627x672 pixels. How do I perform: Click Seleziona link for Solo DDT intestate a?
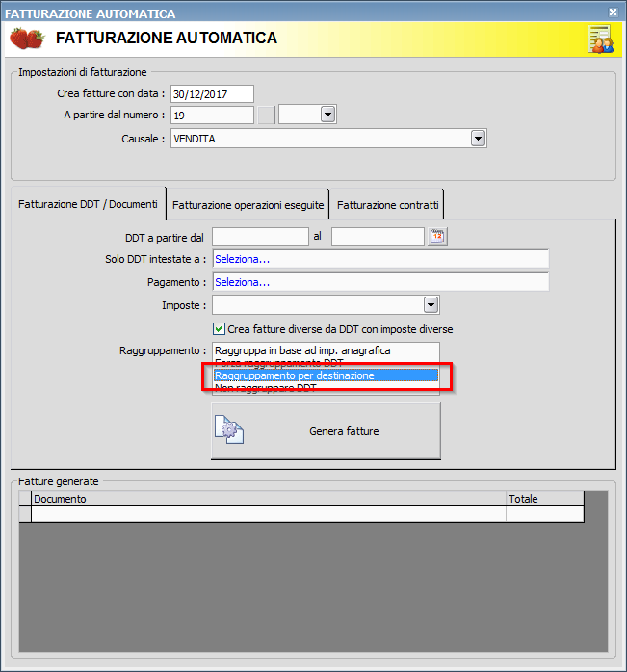[242, 259]
